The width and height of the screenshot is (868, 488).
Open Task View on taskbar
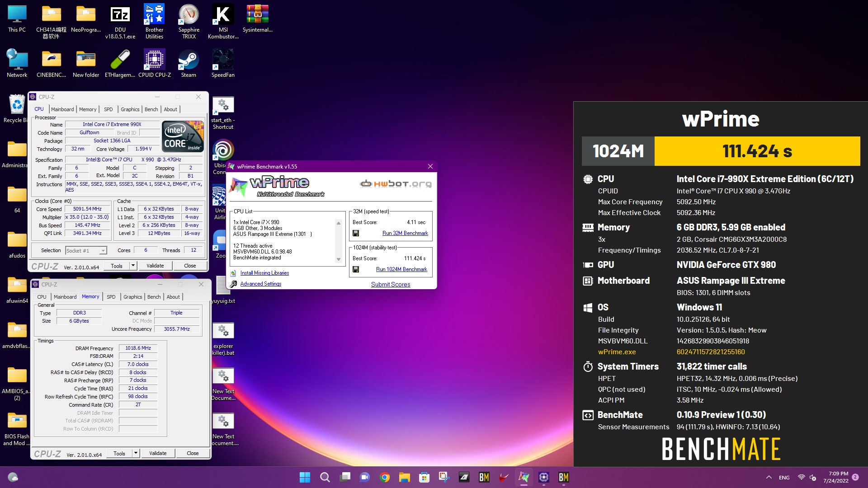[344, 477]
